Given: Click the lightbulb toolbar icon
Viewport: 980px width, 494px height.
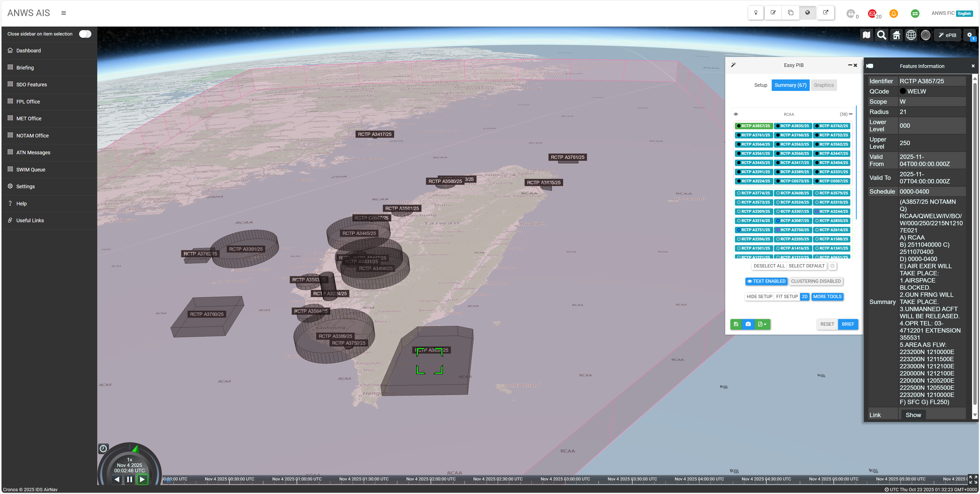Looking at the screenshot, I should tap(756, 13).
